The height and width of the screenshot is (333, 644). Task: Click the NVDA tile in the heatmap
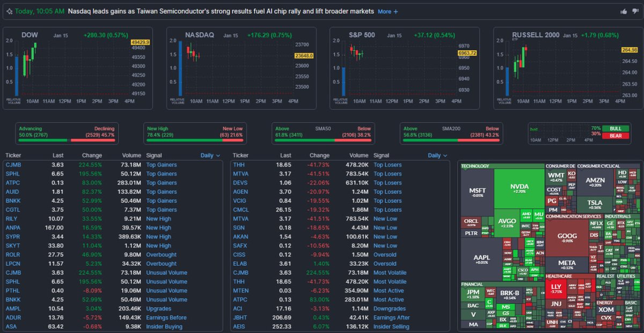(519, 189)
